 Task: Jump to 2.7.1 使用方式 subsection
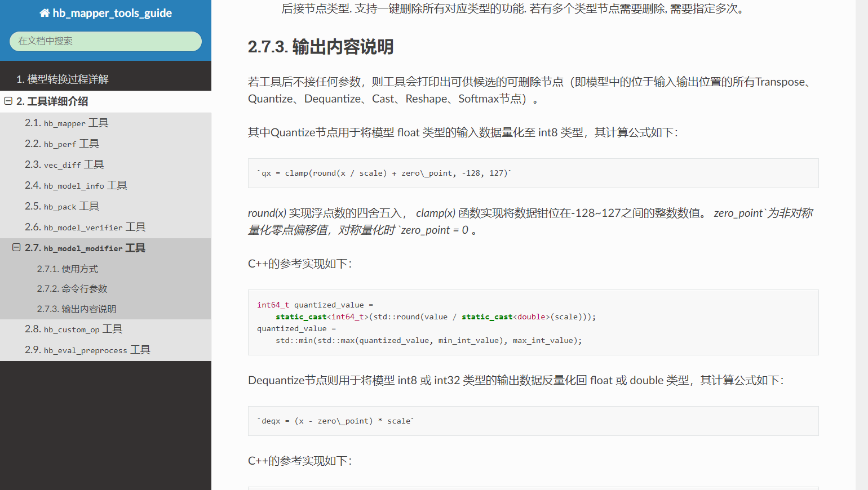(x=68, y=269)
